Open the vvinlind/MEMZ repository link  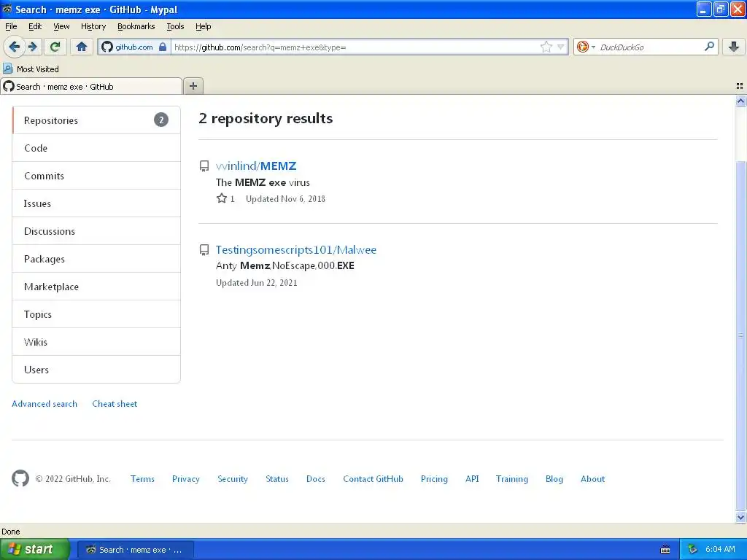pos(256,166)
